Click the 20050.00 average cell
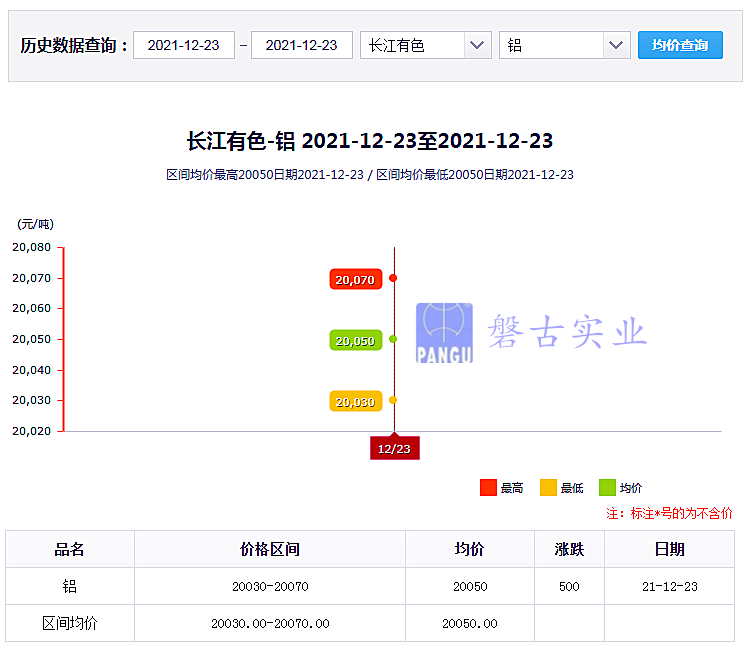This screenshot has width=744, height=653. click(x=470, y=624)
